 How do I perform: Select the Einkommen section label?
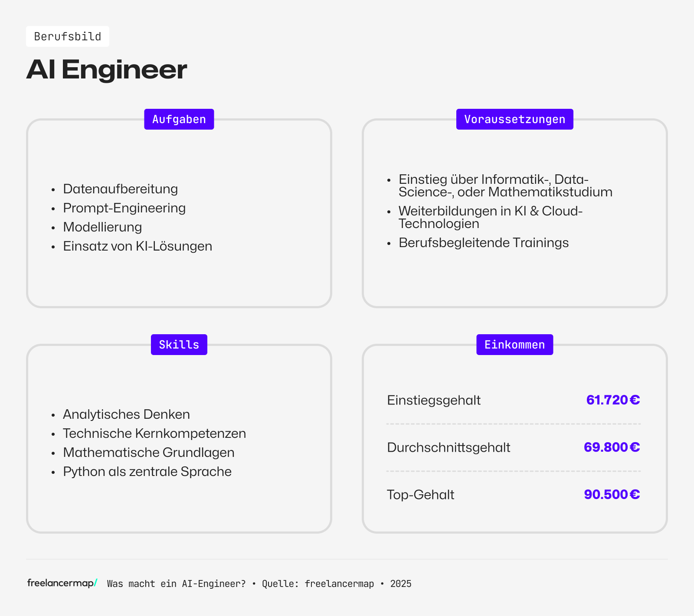514,345
